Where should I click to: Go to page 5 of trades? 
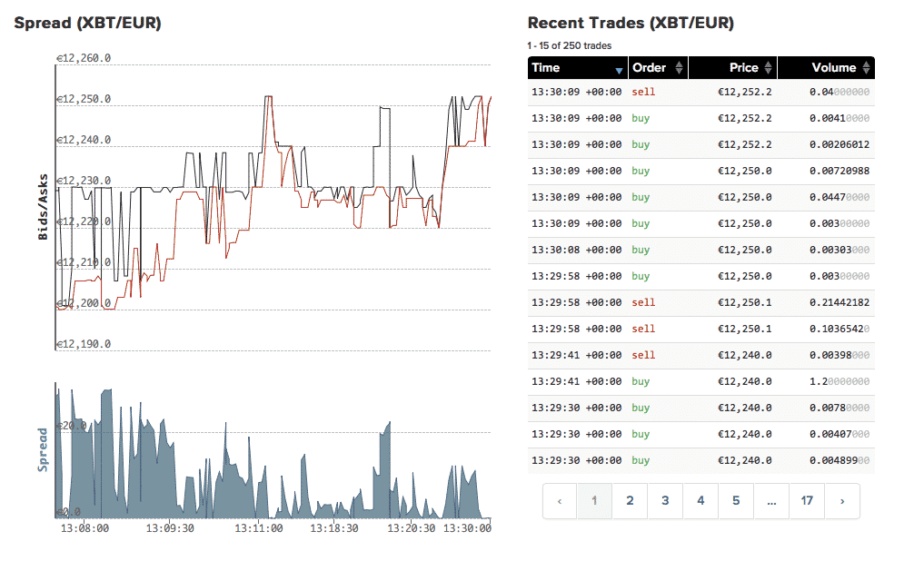(x=736, y=501)
